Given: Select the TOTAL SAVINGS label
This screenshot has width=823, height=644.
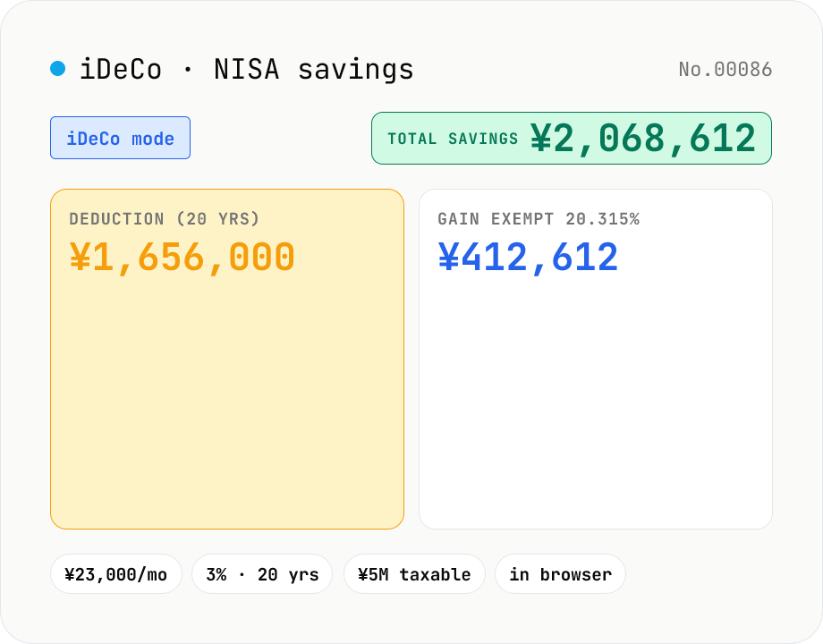Looking at the screenshot, I should click(453, 139).
